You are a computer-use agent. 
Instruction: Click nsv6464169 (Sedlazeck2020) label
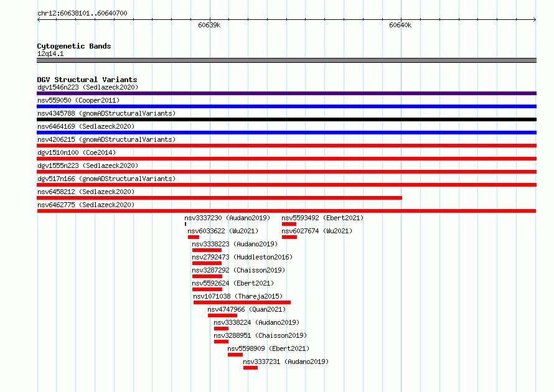point(86,126)
